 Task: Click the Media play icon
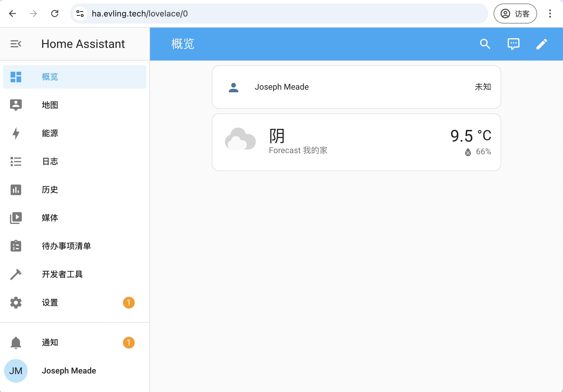pyautogui.click(x=16, y=218)
